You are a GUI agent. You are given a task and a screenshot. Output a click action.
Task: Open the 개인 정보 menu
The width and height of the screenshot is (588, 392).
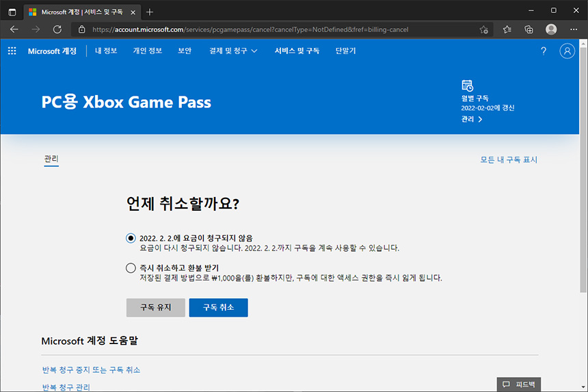click(148, 51)
